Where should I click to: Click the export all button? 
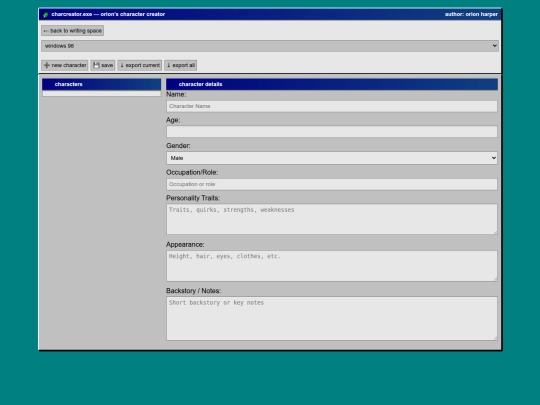(x=180, y=65)
